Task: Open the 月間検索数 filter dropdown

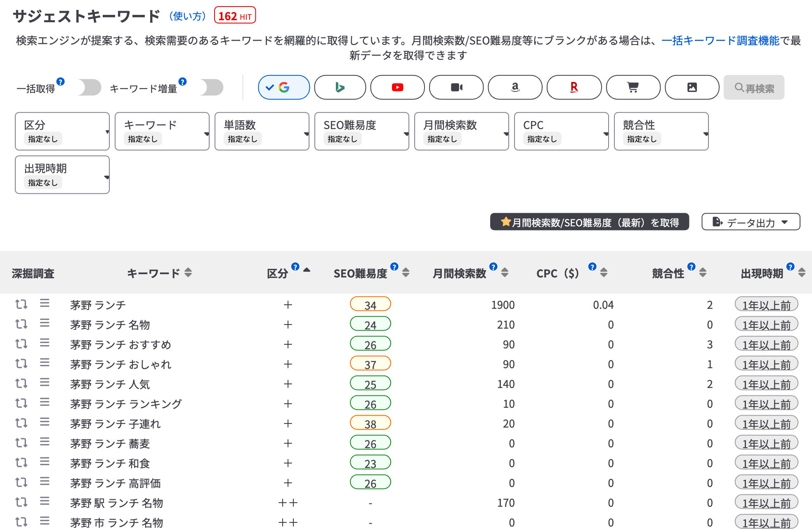Action: [462, 132]
